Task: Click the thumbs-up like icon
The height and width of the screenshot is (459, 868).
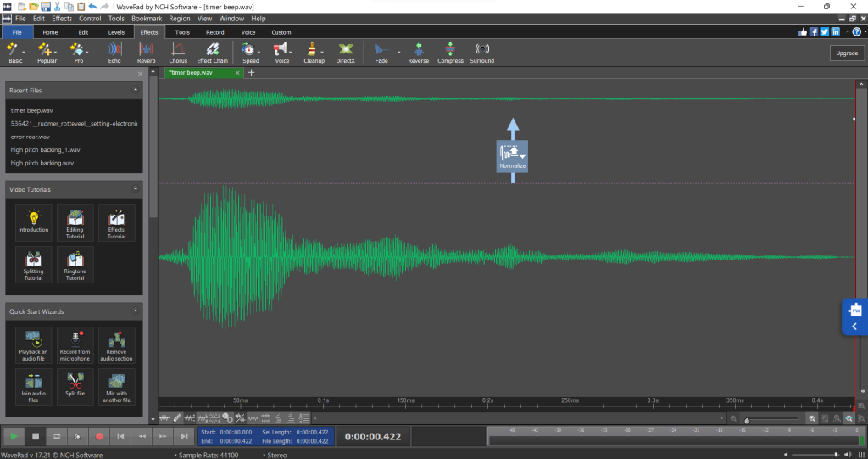Action: 803,31
